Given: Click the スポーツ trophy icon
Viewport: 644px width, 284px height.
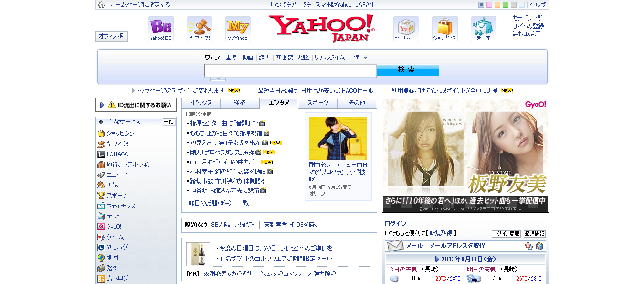Looking at the screenshot, I should coord(101,196).
